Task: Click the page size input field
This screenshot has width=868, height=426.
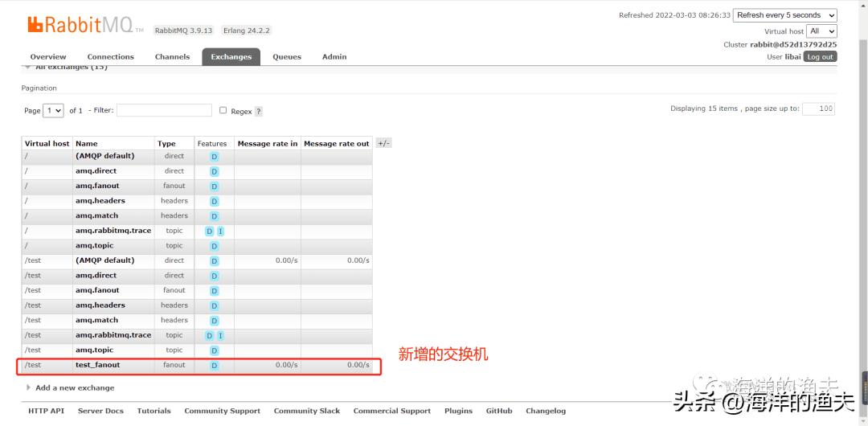Action: 818,109
